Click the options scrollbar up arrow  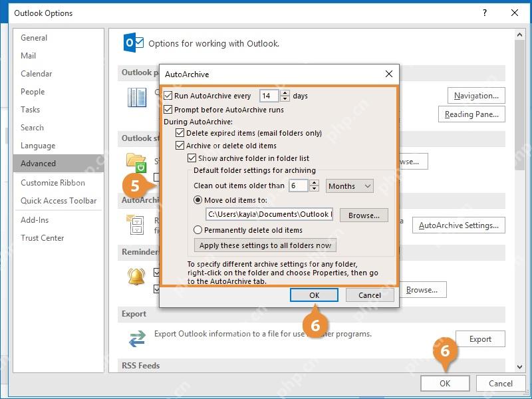[519, 35]
